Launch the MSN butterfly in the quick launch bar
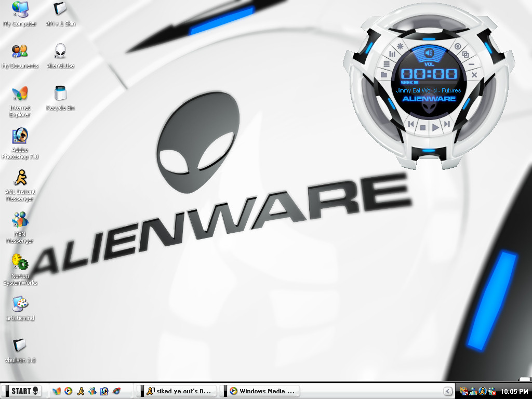 tap(56, 391)
